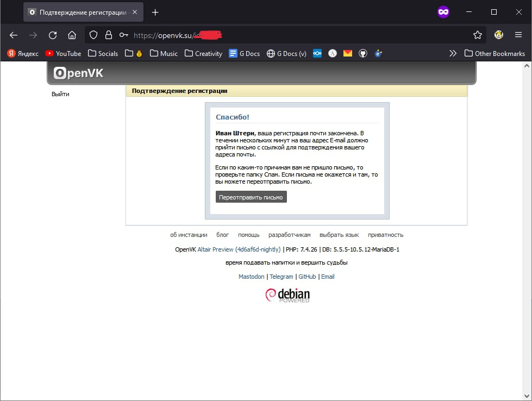Screen dimensions: 532x401
Task: Reload the current page
Action: 53,35
